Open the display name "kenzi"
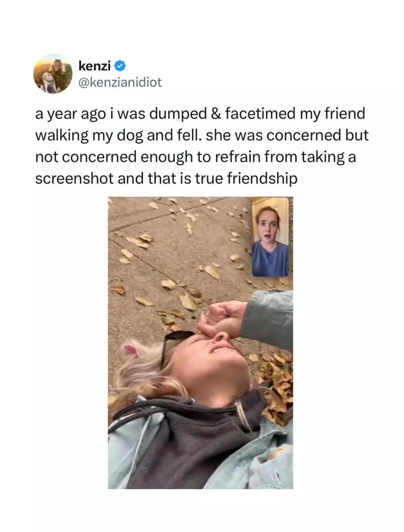Image resolution: width=404 pixels, height=532 pixels. tap(95, 65)
